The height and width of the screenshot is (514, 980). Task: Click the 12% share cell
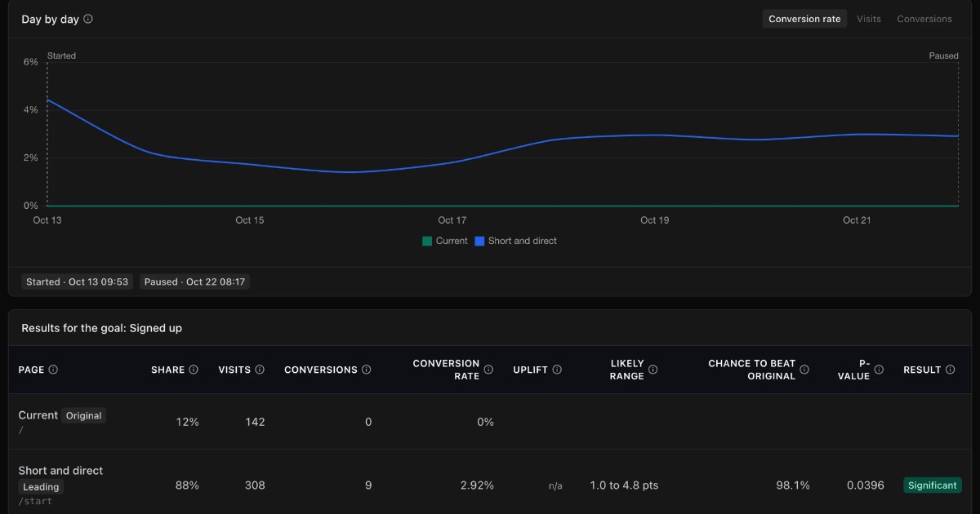[x=187, y=422]
